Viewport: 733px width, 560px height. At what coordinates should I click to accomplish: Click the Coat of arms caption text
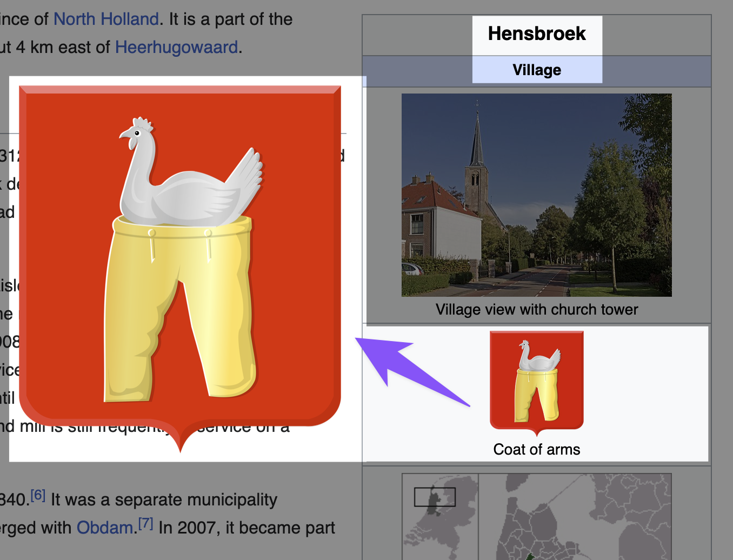tap(536, 449)
